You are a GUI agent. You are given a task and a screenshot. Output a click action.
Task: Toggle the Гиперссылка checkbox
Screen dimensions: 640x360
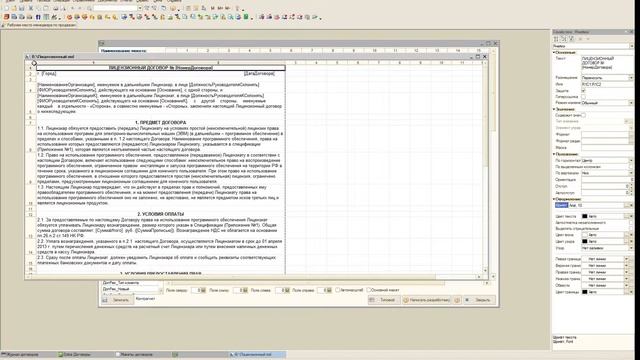click(583, 97)
